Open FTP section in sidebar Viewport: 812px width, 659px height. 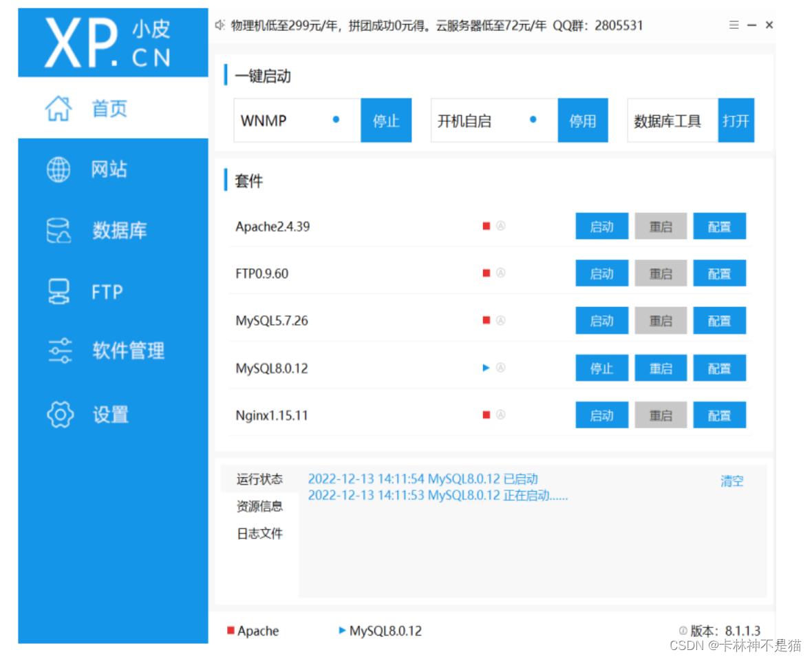click(113, 291)
